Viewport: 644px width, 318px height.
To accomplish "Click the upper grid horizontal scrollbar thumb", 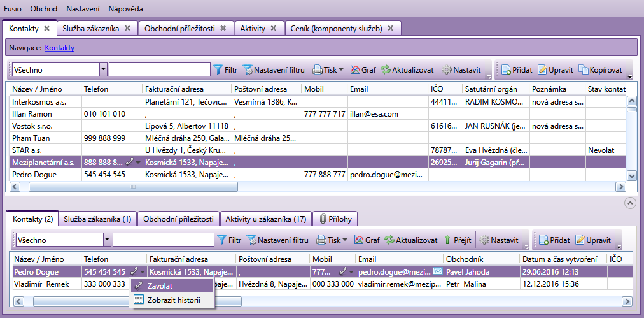I will point(133,187).
